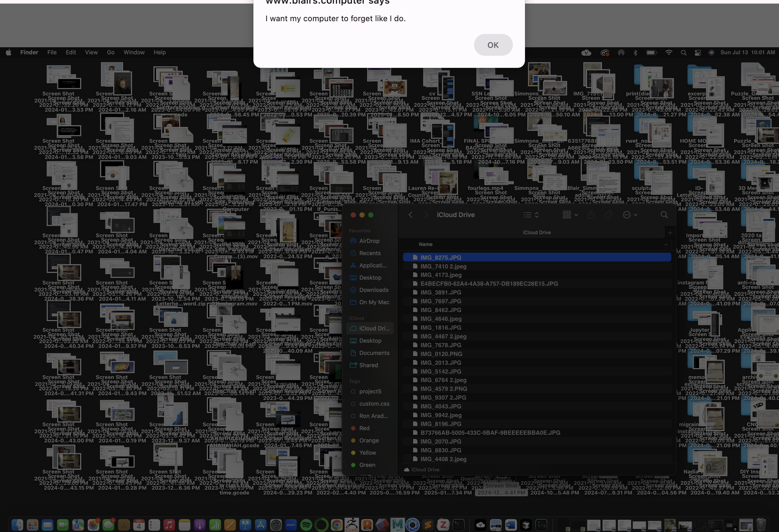779x532 pixels.
Task: Select file IMG_0120.PNG in the list
Action: (x=441, y=354)
